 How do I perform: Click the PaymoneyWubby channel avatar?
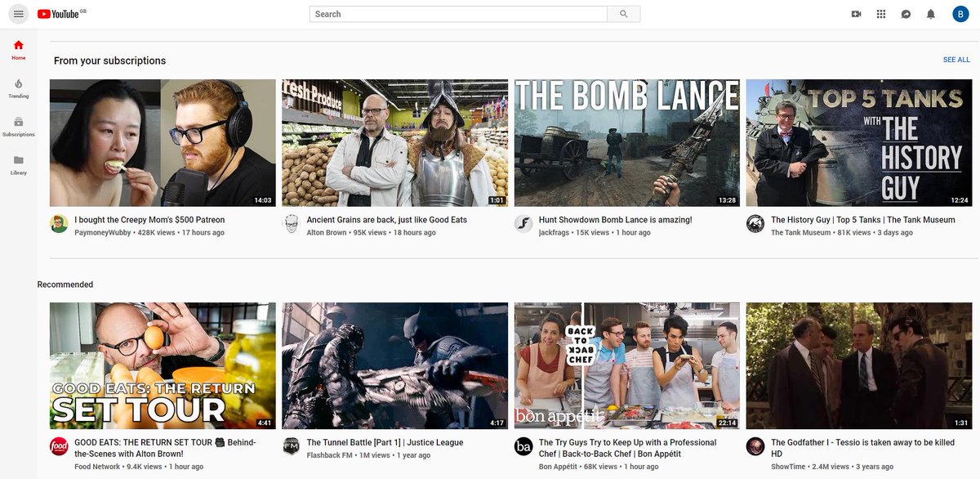pos(59,224)
